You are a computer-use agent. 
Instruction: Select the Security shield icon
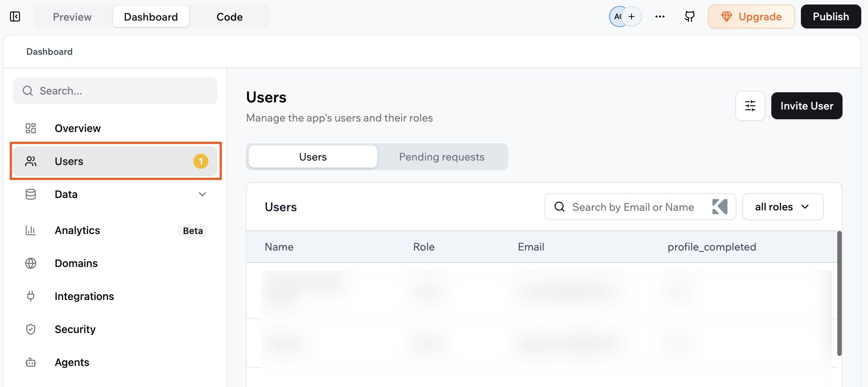30,329
